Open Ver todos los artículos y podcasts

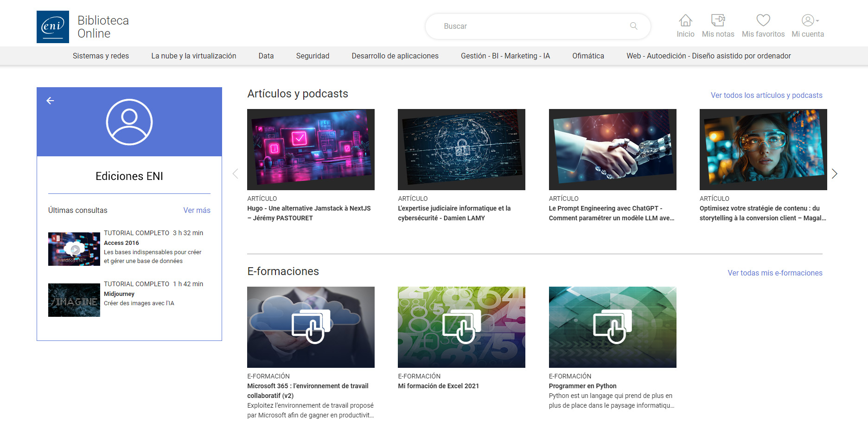point(766,95)
